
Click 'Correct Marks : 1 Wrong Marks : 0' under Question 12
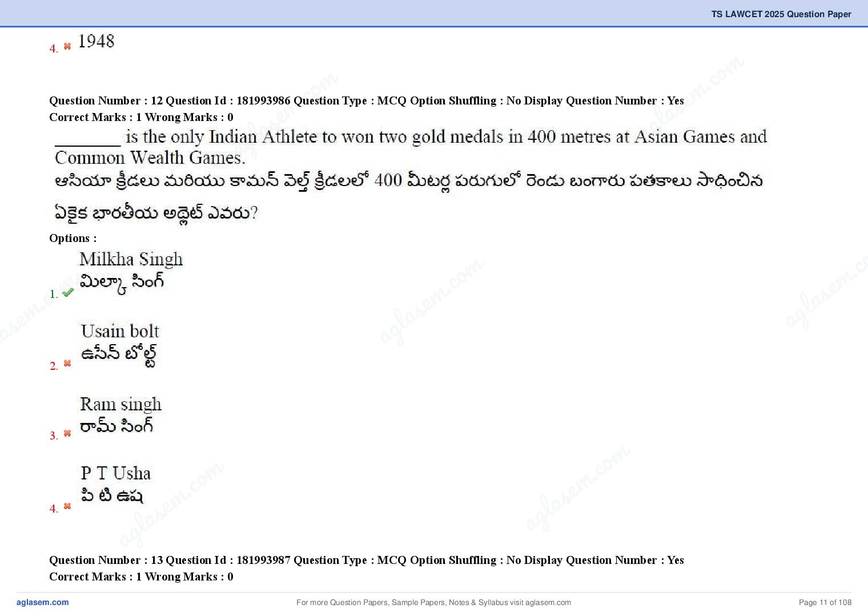[x=141, y=117]
